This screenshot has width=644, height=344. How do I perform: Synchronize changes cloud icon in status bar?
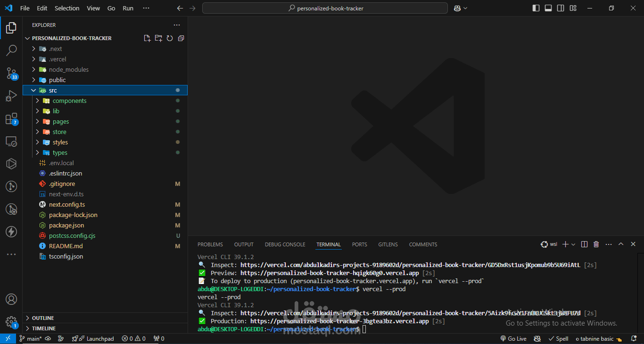click(x=48, y=339)
